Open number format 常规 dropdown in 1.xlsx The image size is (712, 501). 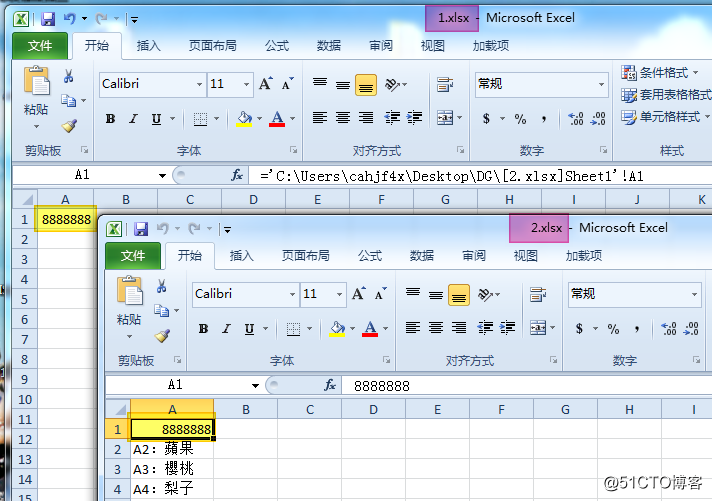601,84
